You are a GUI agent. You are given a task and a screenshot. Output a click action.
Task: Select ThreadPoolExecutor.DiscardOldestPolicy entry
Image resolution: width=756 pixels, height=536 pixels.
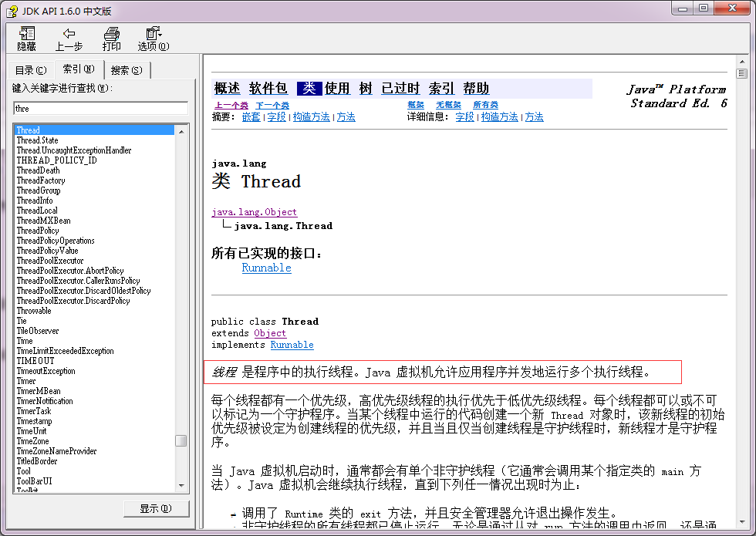[83, 291]
